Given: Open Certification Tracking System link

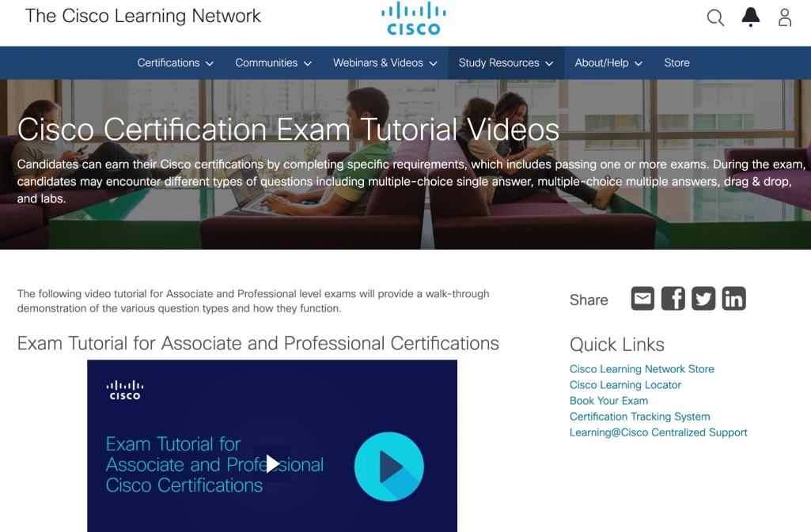Looking at the screenshot, I should [x=639, y=417].
